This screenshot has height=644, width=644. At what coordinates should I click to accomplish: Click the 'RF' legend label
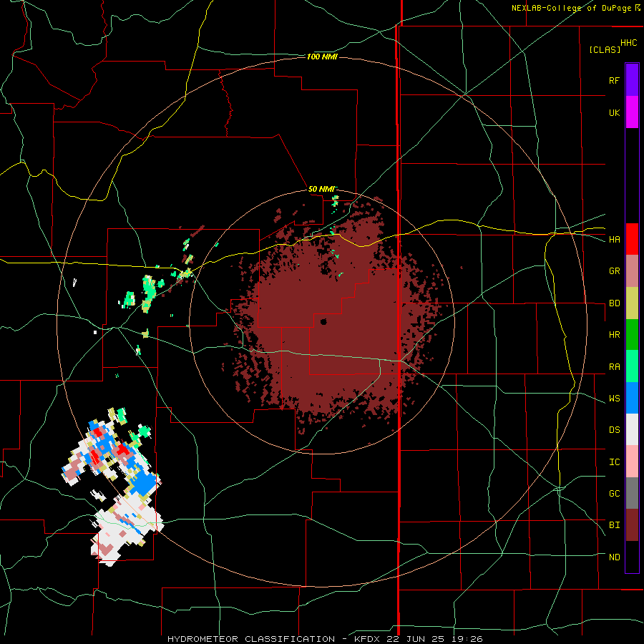pos(614,81)
